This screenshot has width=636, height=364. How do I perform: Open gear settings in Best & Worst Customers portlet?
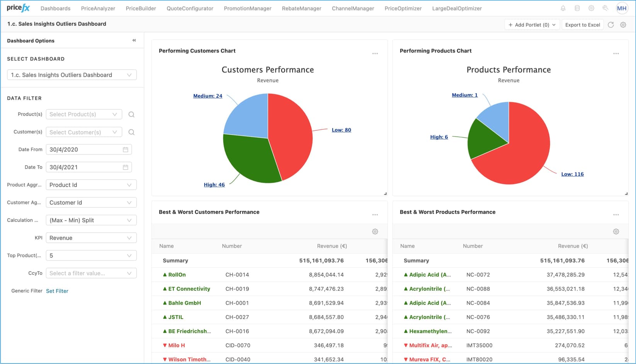point(375,231)
